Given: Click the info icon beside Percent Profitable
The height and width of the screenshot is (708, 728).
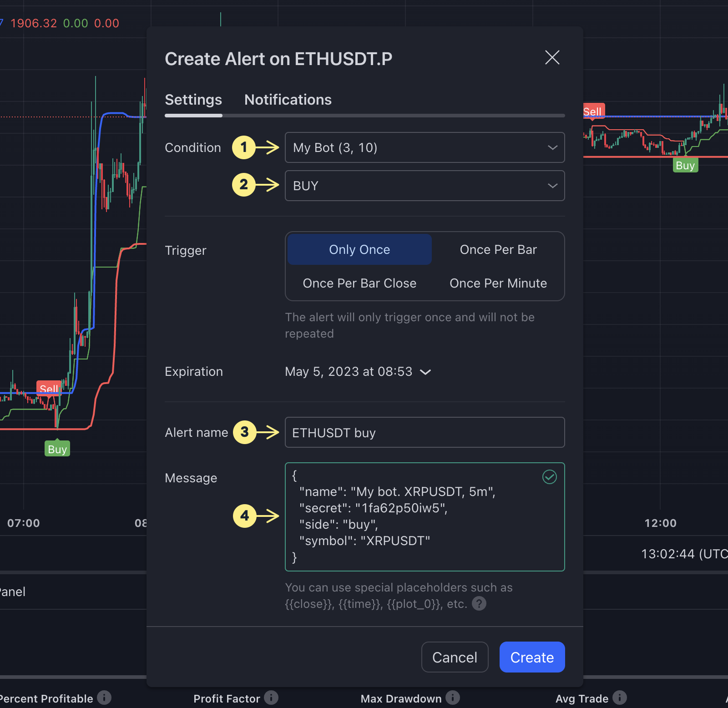Looking at the screenshot, I should click(x=104, y=698).
